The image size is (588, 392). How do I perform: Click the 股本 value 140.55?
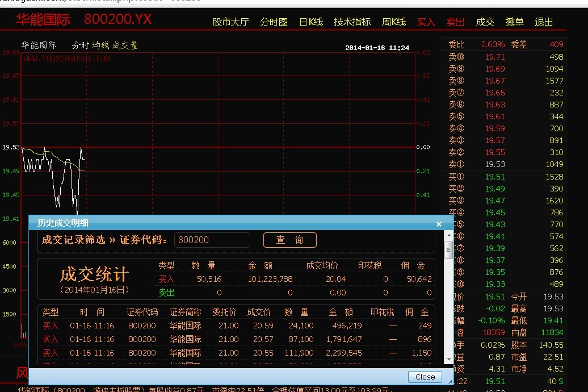551,345
